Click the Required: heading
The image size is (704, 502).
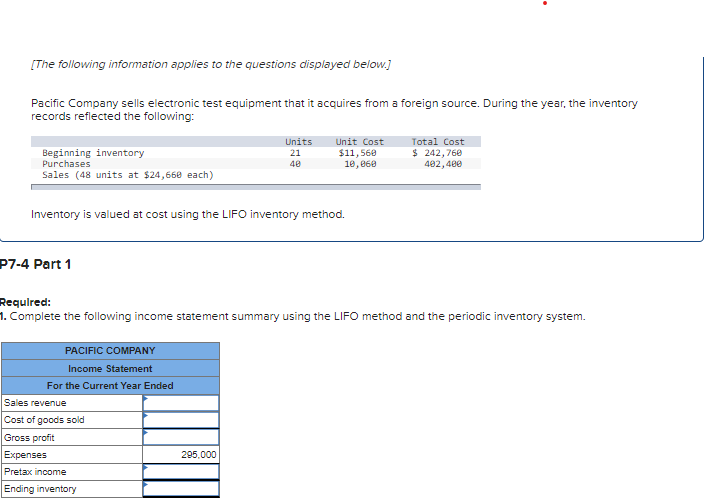tap(25, 302)
